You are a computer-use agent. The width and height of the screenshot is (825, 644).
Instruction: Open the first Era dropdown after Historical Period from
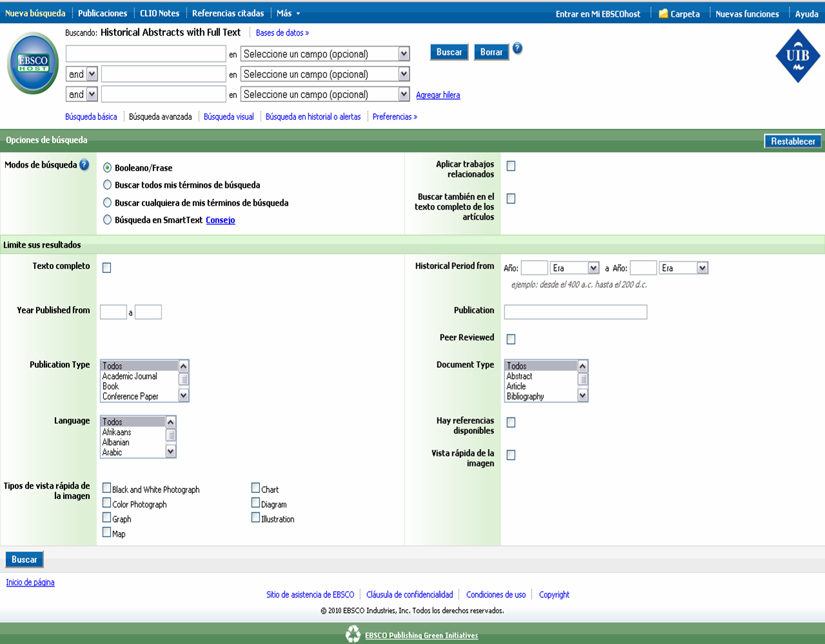pos(575,268)
